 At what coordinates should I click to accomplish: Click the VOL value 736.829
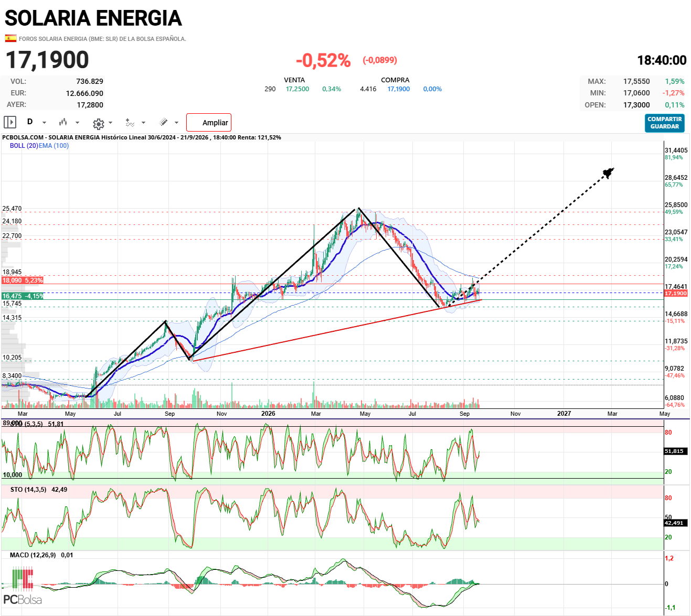[90, 81]
